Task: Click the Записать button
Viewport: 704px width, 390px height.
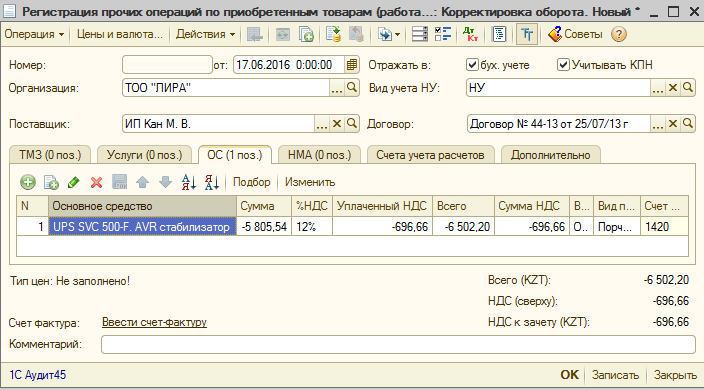Action: tap(615, 375)
